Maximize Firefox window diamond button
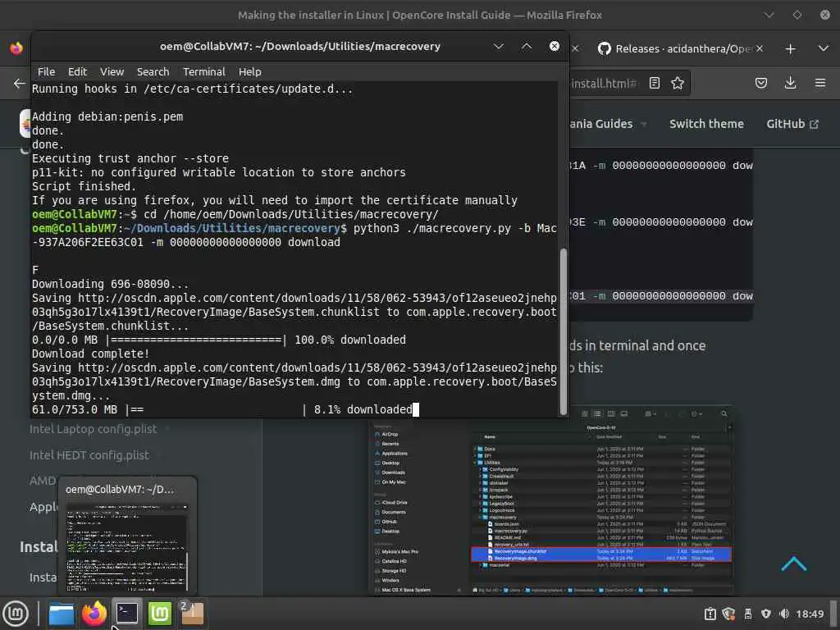This screenshot has height=630, width=840. (797, 15)
